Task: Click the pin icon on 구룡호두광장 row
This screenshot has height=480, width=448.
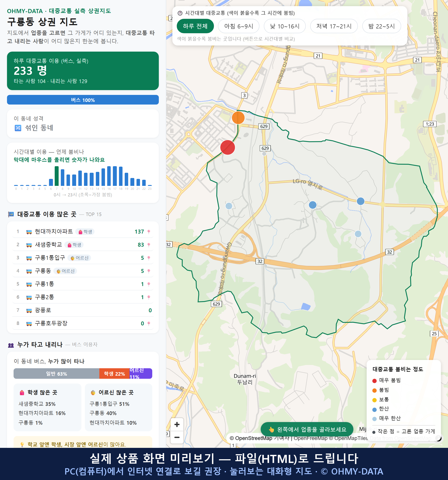Action: pos(149,324)
